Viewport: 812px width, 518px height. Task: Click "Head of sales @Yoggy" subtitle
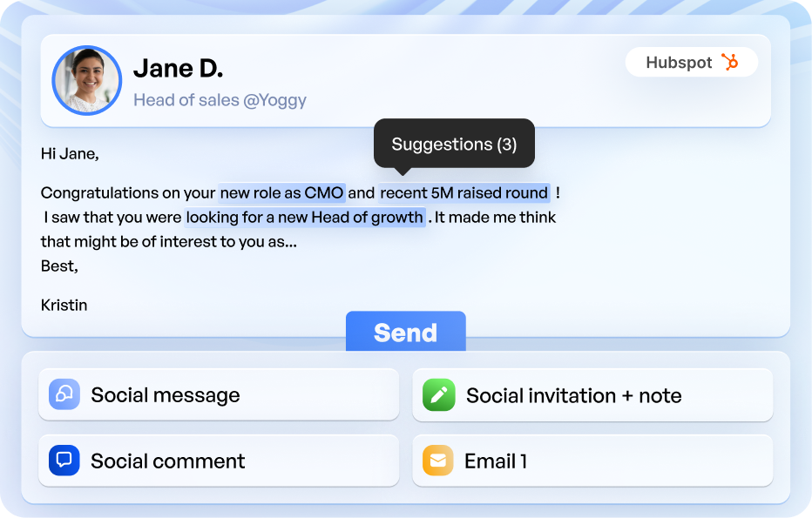tap(220, 100)
